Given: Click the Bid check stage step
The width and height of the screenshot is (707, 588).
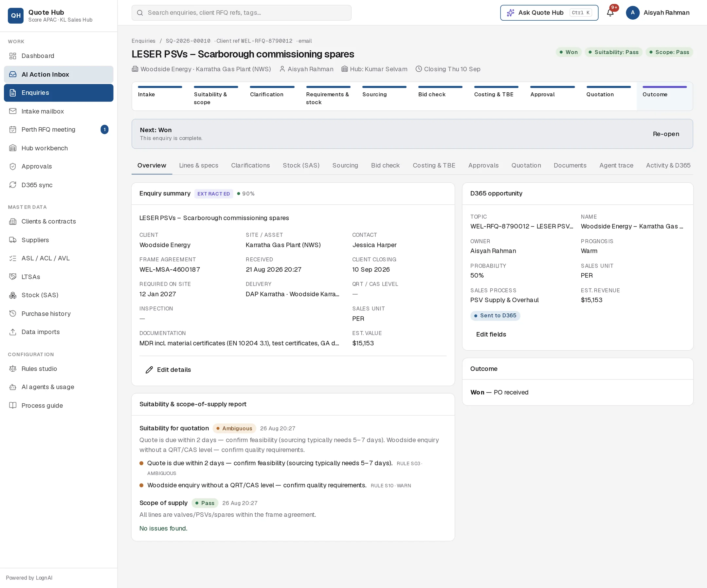Looking at the screenshot, I should pyautogui.click(x=440, y=96).
